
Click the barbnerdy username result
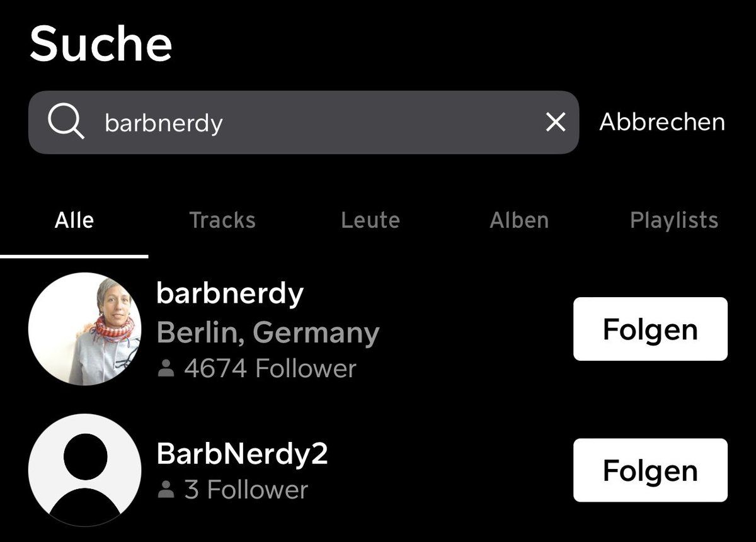pos(230,294)
